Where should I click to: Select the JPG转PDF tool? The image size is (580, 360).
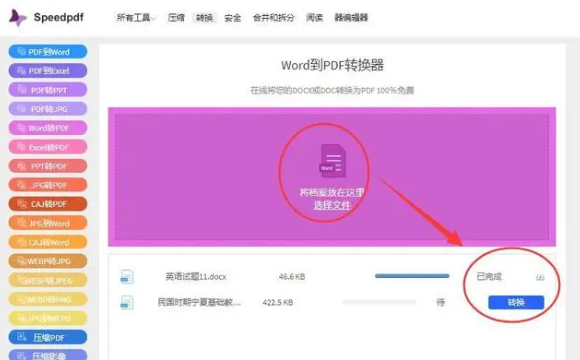click(x=48, y=185)
